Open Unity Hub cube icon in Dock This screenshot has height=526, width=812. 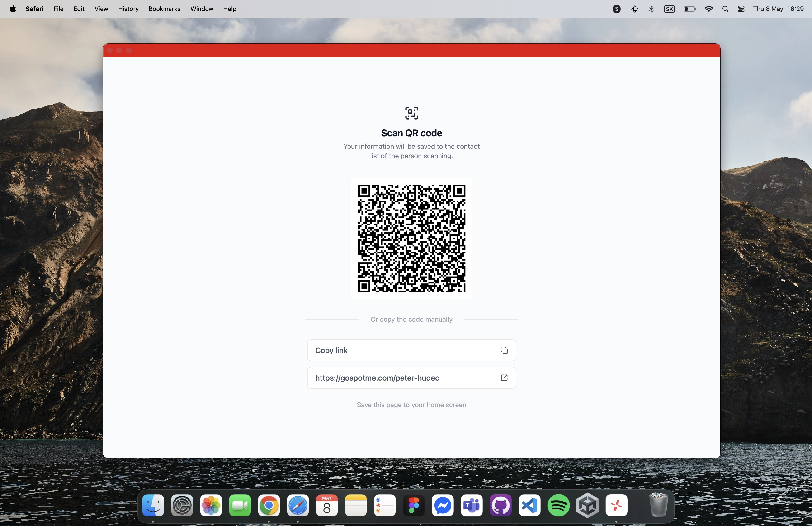(587, 505)
